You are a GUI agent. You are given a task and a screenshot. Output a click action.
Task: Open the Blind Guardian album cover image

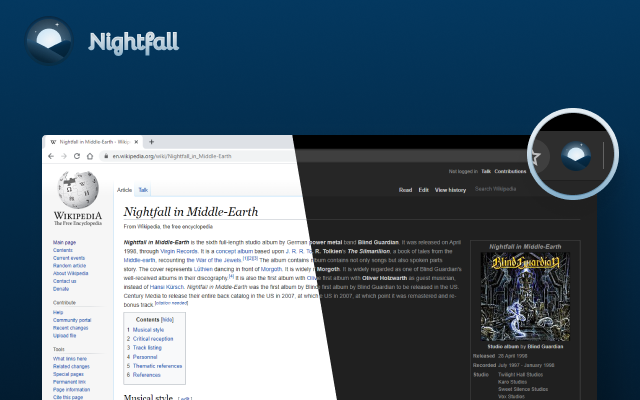pos(525,296)
